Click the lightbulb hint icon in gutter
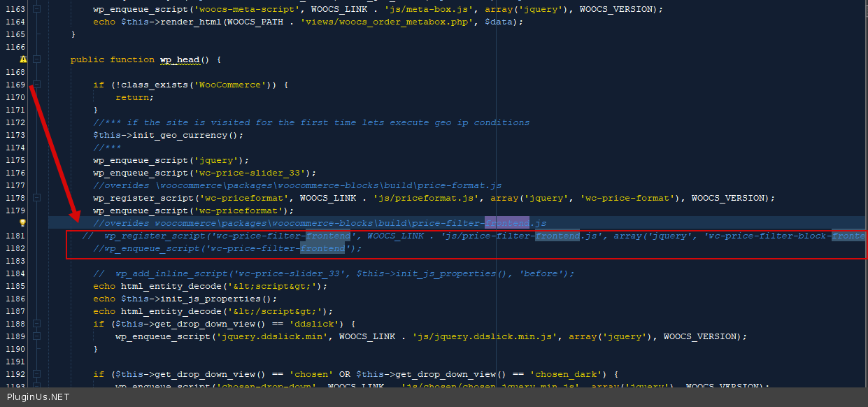 click(x=22, y=223)
